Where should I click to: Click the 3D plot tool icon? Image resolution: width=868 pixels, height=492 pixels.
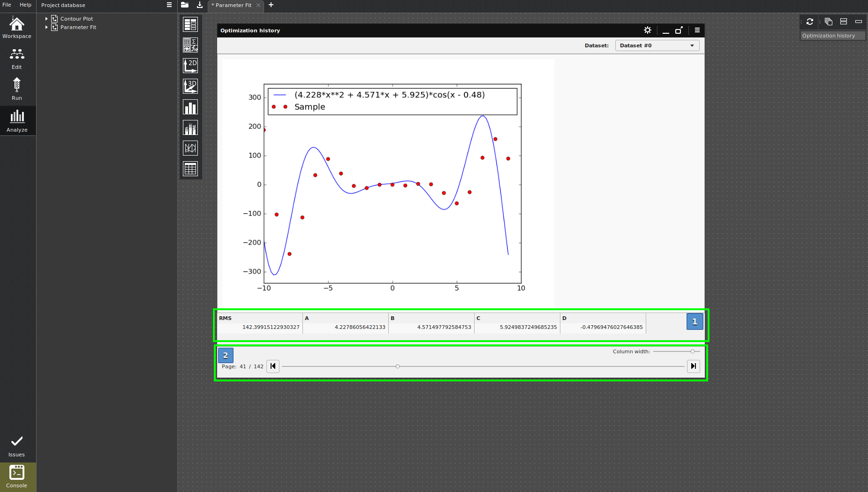tap(190, 86)
